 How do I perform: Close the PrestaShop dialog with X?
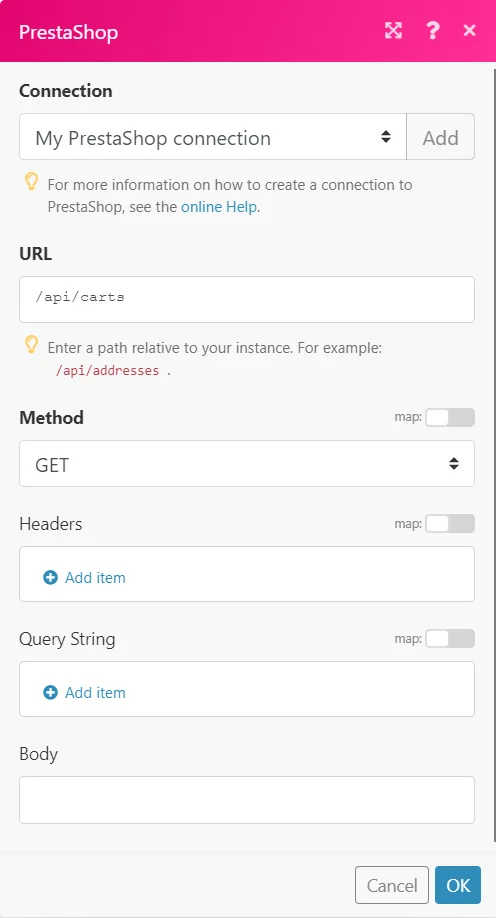point(469,30)
